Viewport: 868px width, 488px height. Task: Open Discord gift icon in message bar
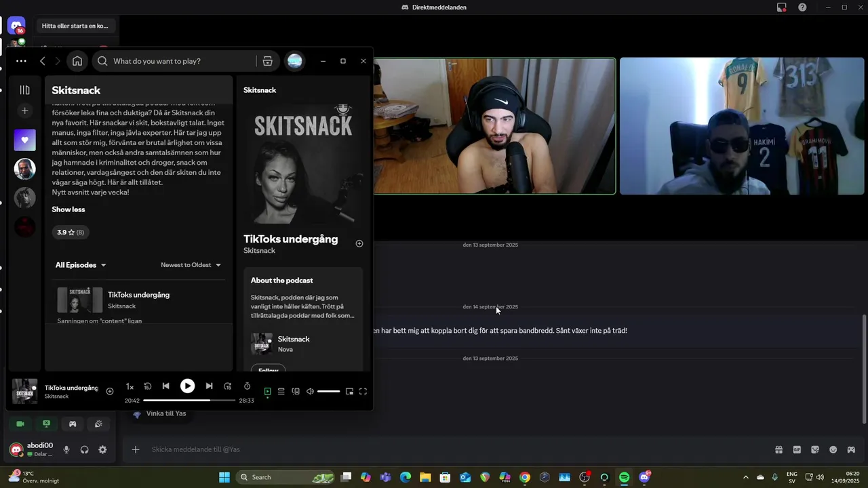(x=779, y=449)
